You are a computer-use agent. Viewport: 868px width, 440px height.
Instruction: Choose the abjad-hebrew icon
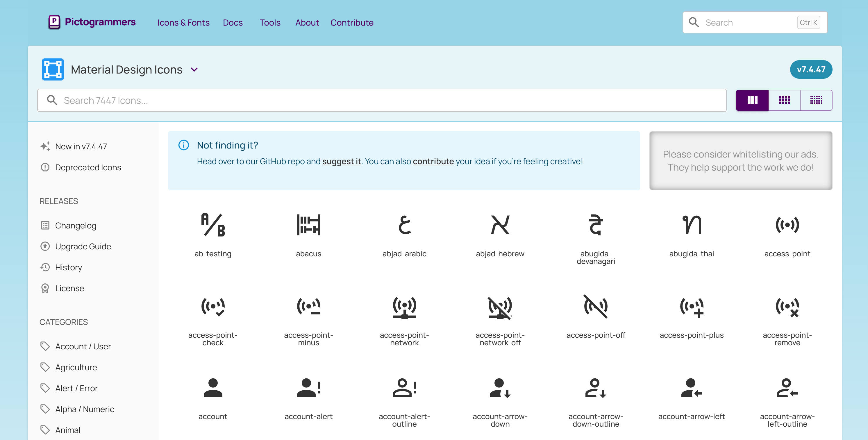coord(500,225)
